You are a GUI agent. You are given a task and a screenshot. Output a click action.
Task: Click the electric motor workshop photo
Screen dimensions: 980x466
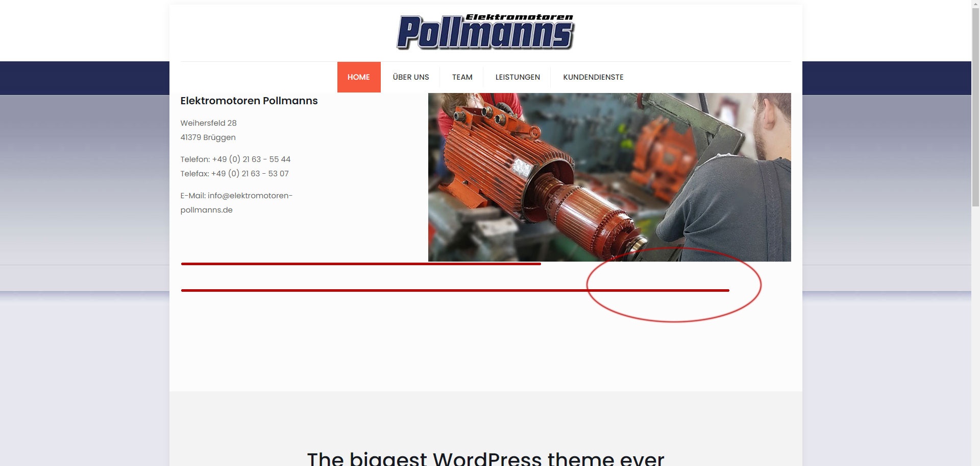(x=609, y=177)
